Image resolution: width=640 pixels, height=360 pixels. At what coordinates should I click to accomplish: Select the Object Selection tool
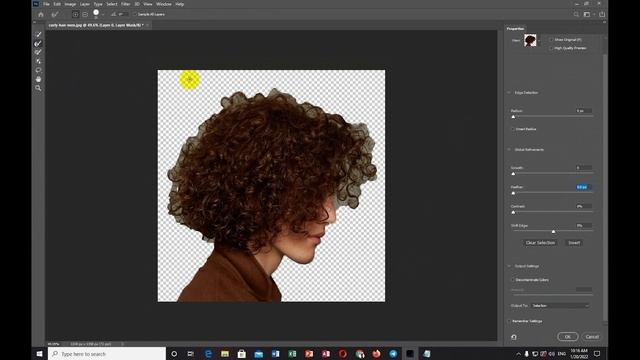pos(38,61)
